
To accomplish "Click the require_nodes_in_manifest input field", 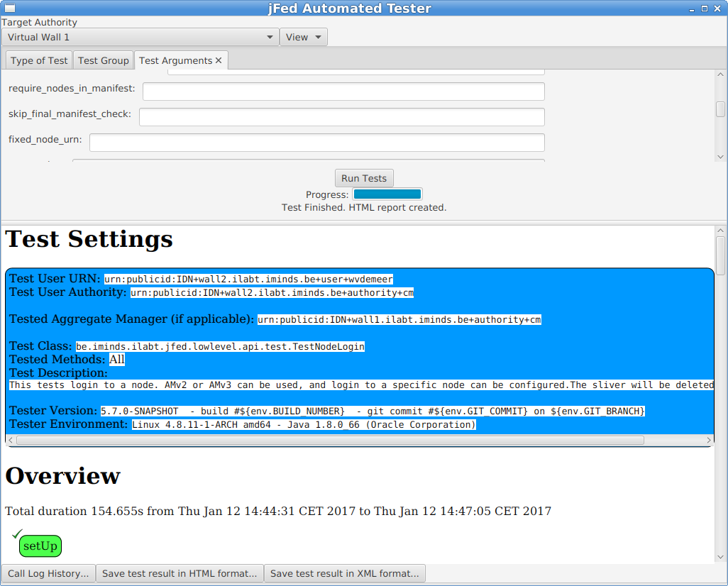I will click(x=343, y=92).
